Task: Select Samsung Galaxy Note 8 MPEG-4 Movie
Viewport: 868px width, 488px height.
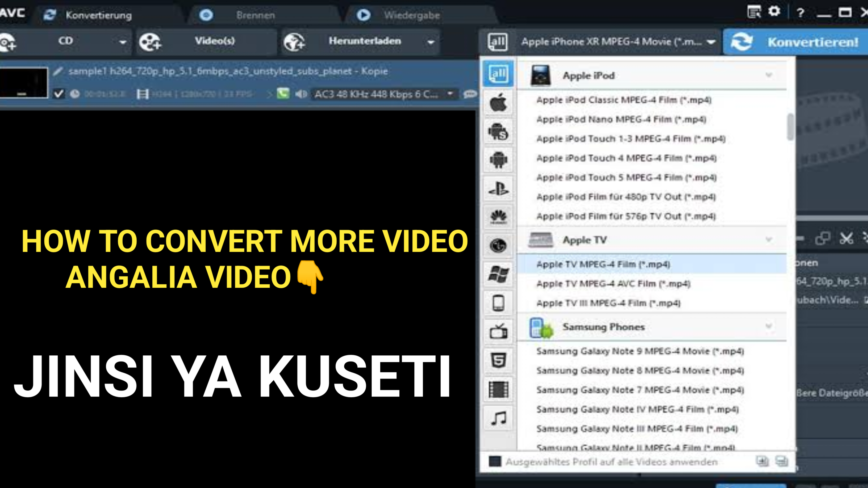Action: (652, 371)
